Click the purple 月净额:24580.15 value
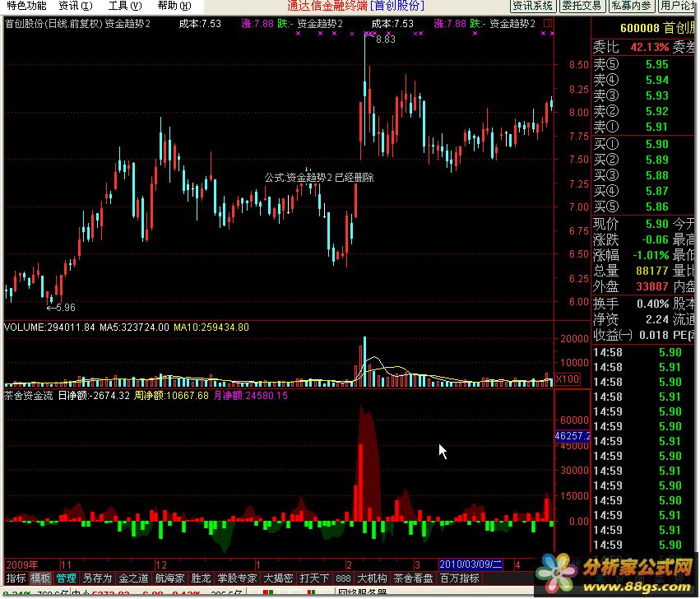This screenshot has height=599, width=700. point(250,395)
